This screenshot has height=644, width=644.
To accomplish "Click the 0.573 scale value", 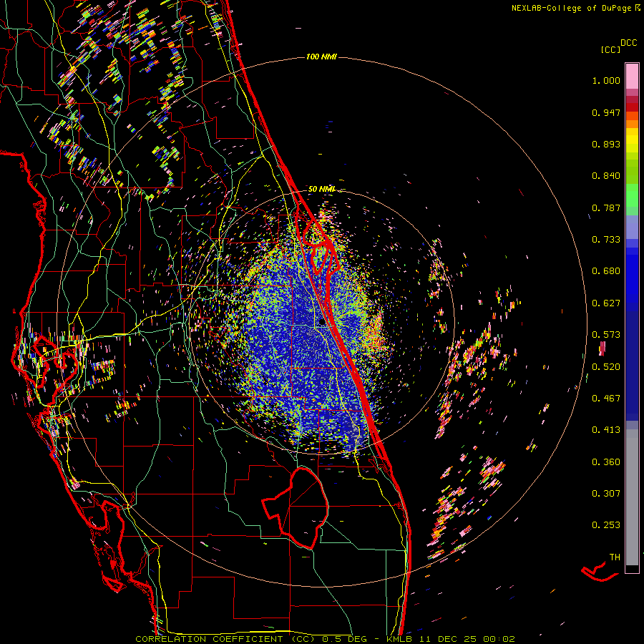I will click(606, 335).
